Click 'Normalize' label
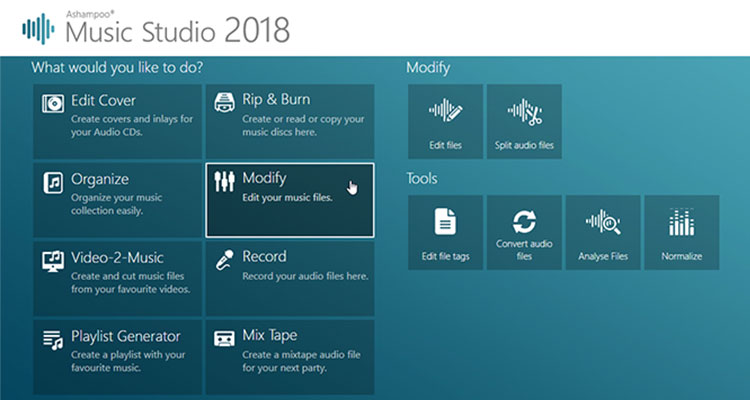 682,256
